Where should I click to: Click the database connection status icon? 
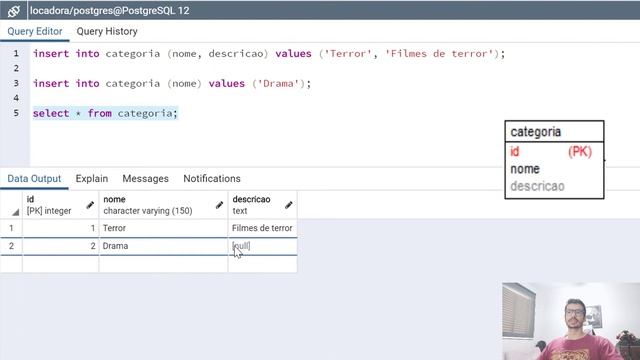(13, 11)
